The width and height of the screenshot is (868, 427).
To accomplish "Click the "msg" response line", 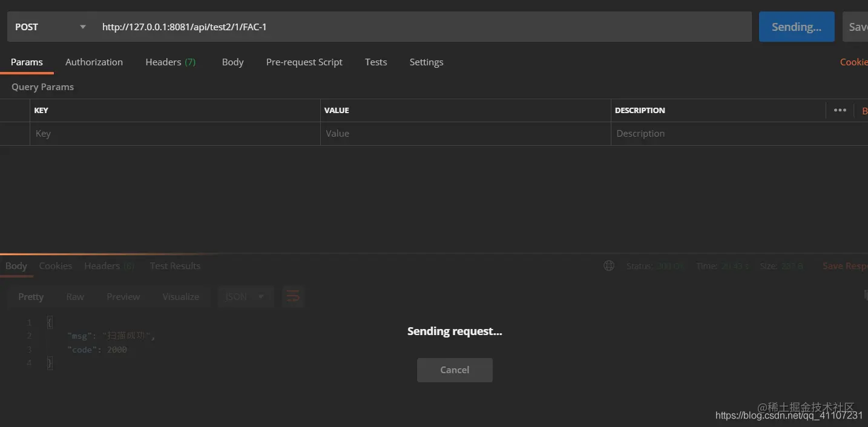I will pos(111,336).
